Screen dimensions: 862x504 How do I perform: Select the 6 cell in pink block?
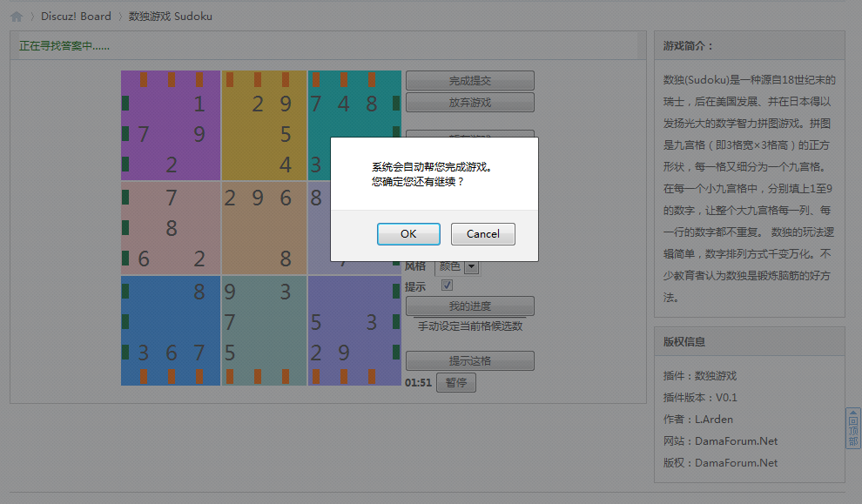point(144,259)
